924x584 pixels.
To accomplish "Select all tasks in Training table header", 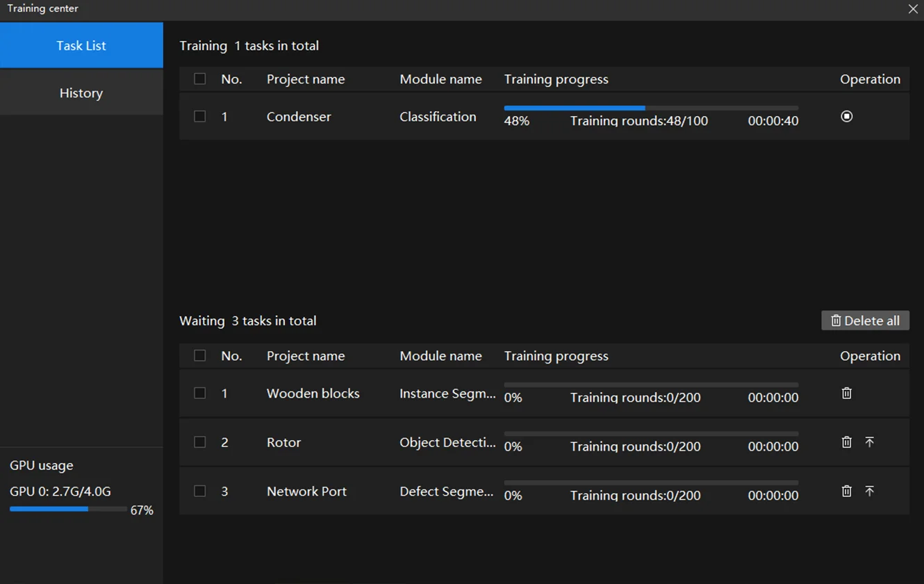I will point(199,79).
